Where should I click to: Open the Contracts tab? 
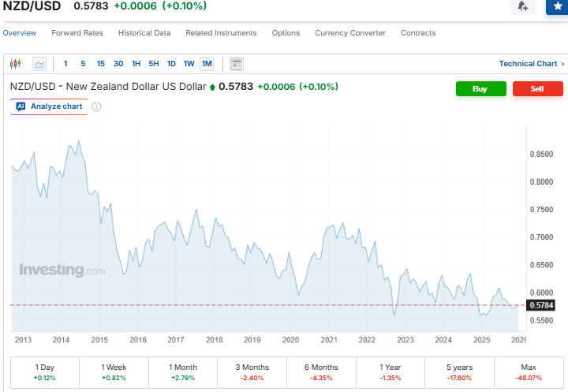(x=418, y=33)
